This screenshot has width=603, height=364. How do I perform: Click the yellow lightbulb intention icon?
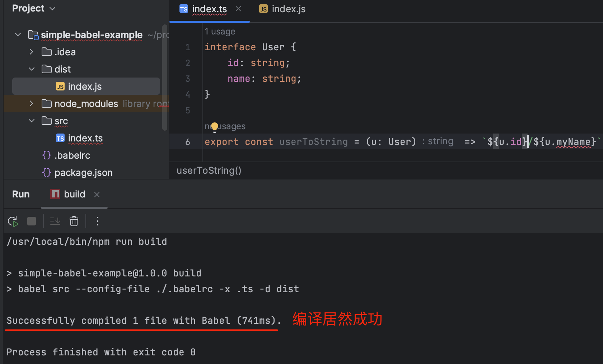(214, 127)
